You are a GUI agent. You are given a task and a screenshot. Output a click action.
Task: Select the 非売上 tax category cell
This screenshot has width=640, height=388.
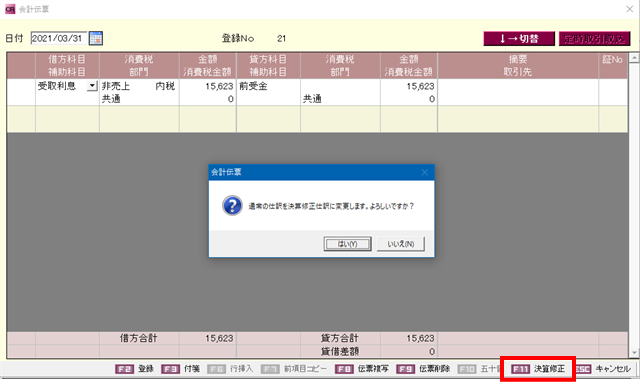click(x=116, y=86)
